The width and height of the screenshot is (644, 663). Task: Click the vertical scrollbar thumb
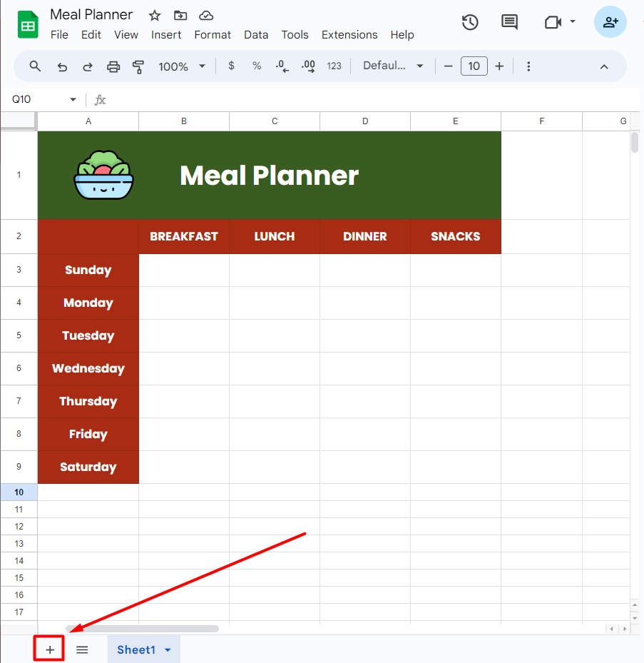click(x=635, y=143)
